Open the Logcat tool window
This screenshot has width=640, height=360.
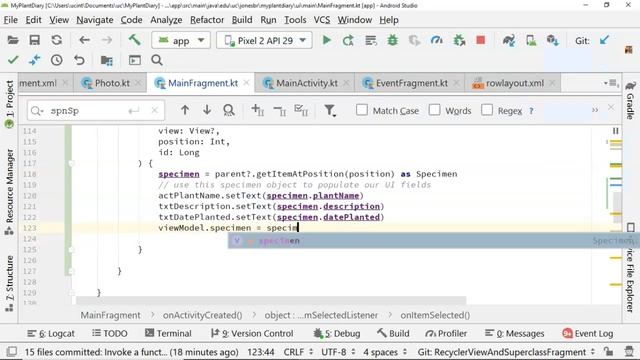51,333
